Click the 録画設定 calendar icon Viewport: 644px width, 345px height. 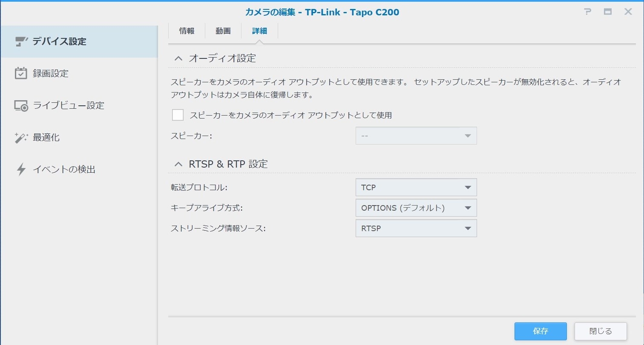[21, 73]
